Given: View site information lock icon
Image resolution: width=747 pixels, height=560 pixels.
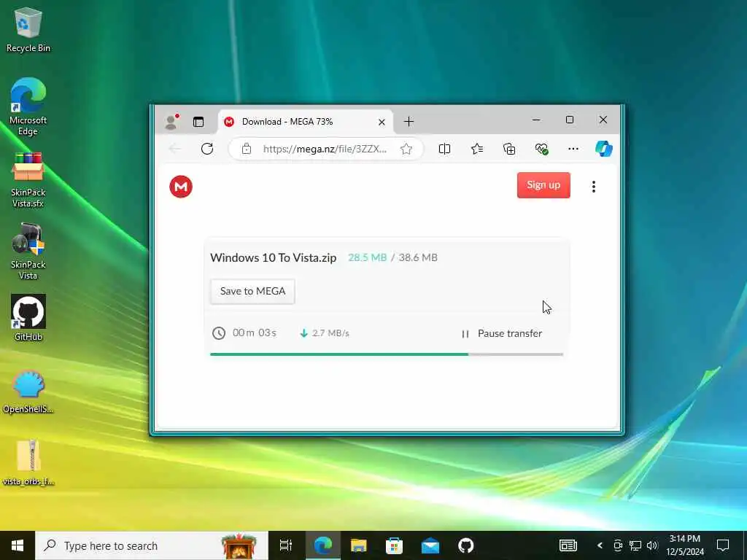Looking at the screenshot, I should click(247, 149).
